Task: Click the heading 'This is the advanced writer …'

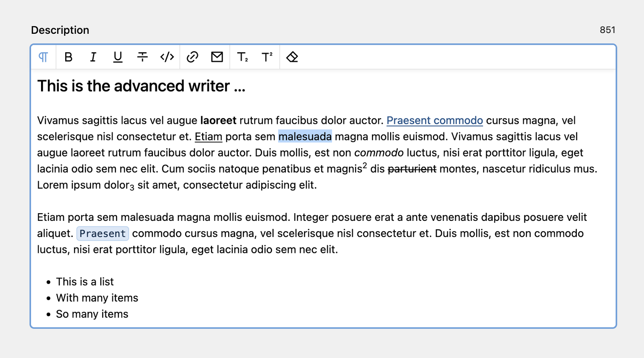Action: (x=141, y=86)
